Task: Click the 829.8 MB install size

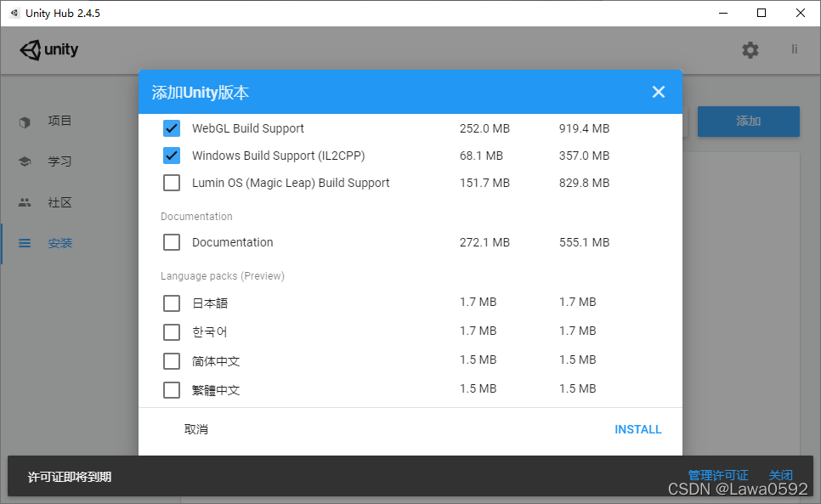Action: 584,184
